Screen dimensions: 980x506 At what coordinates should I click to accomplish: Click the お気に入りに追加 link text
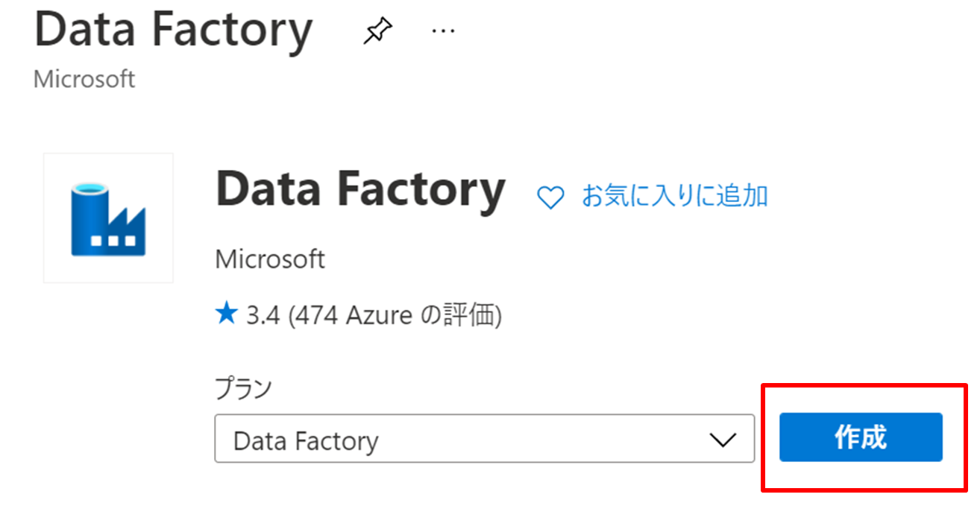[x=674, y=196]
